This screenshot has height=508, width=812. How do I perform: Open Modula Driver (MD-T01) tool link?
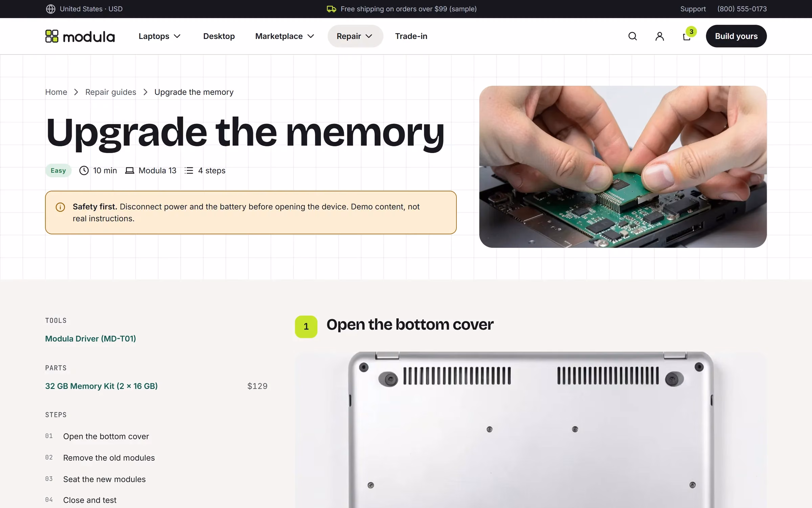coord(91,339)
